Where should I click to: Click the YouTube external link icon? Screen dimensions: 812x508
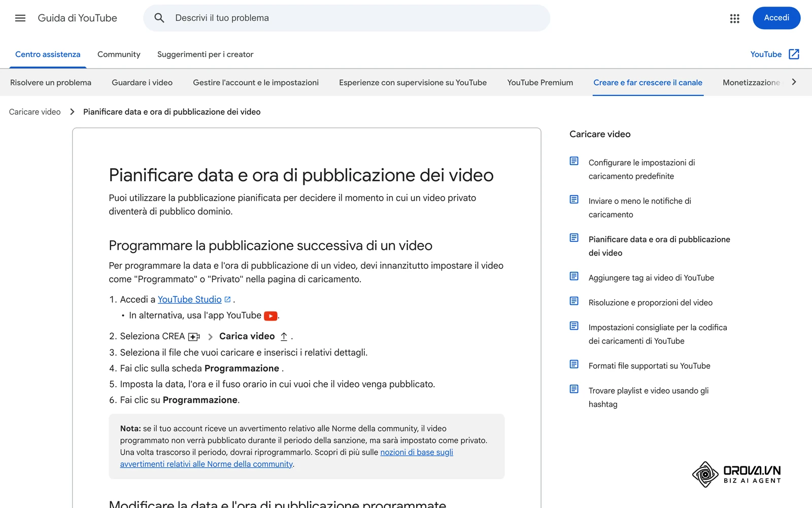(794, 54)
